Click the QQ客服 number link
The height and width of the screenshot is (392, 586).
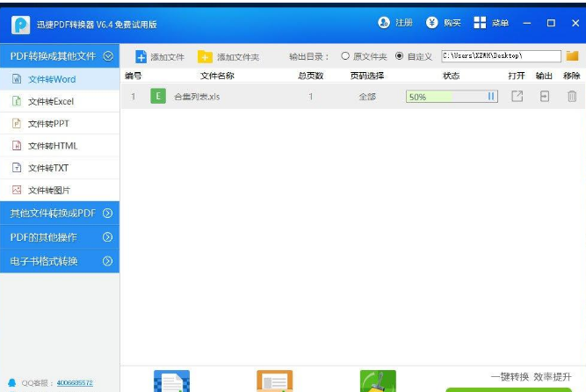coord(75,383)
